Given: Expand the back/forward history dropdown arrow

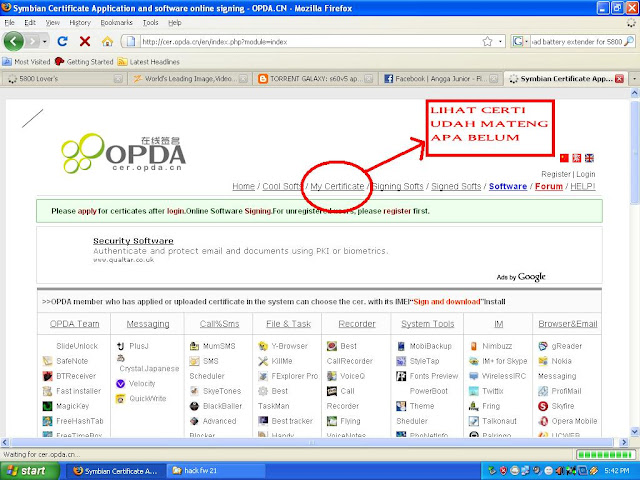Looking at the screenshot, I should point(44,41).
